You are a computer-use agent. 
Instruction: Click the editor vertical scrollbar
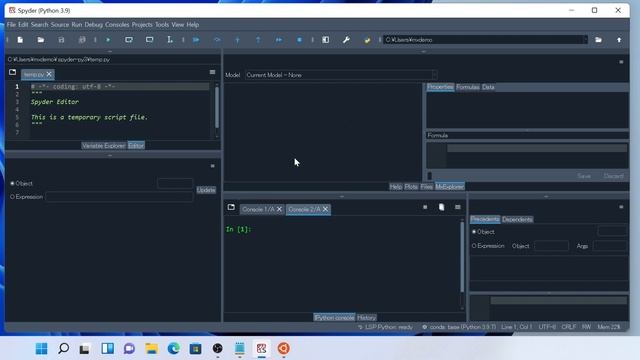[x=217, y=107]
